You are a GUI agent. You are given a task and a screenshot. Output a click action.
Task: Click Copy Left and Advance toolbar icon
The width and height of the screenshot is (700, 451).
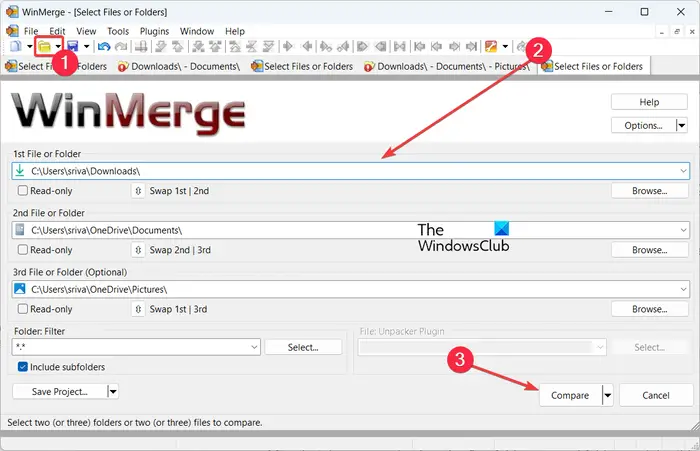[x=343, y=46]
